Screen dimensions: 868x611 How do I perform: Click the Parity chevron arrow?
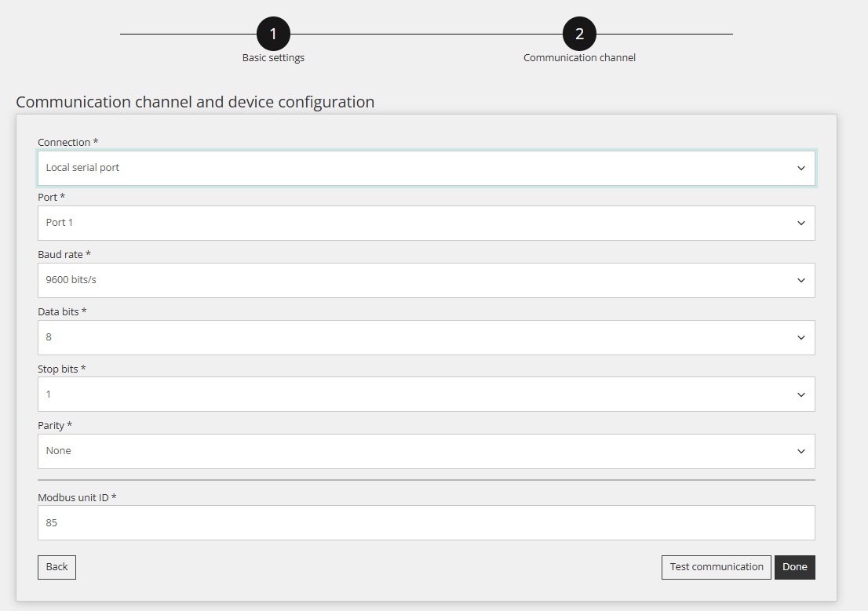(801, 452)
